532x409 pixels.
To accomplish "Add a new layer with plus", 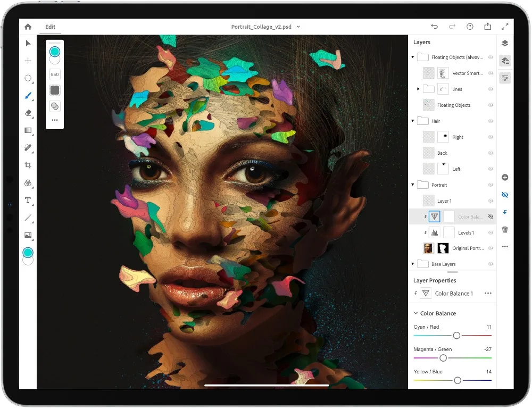I will click(x=505, y=177).
